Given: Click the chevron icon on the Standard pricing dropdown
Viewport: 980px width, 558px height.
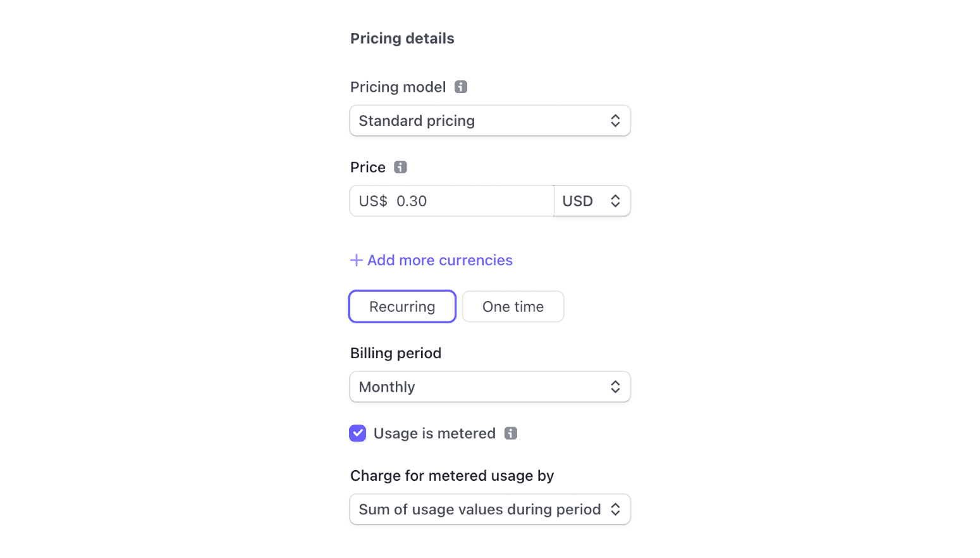Looking at the screenshot, I should click(615, 120).
